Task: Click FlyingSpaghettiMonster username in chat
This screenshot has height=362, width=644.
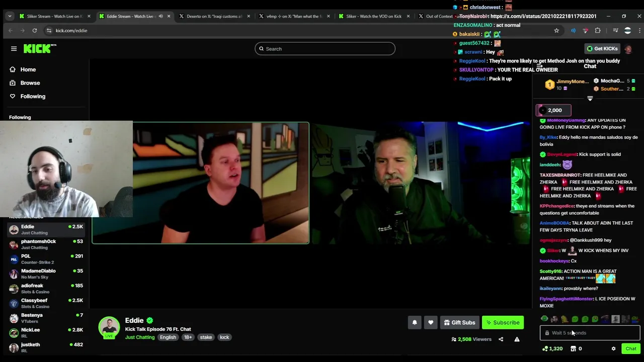Action: click(x=566, y=299)
